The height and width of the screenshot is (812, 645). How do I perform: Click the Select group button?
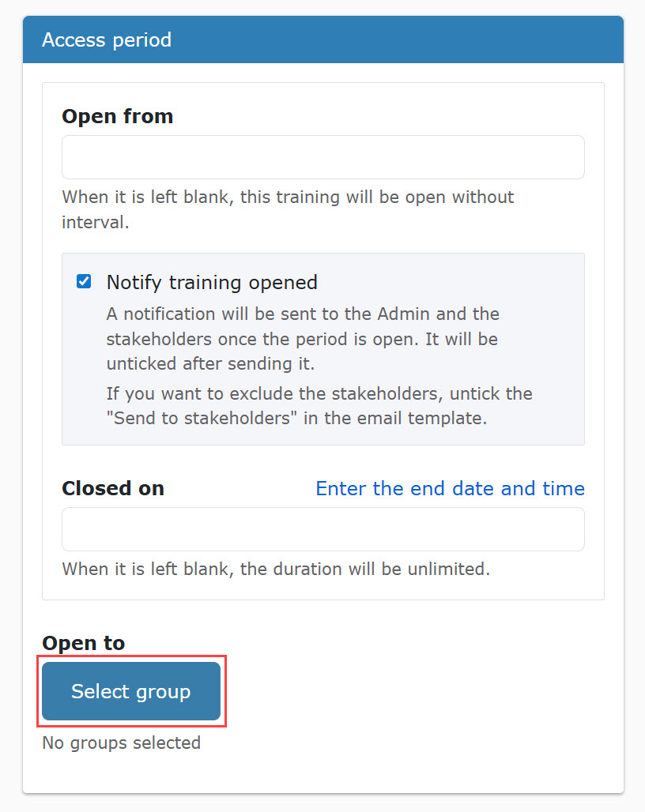click(x=131, y=691)
